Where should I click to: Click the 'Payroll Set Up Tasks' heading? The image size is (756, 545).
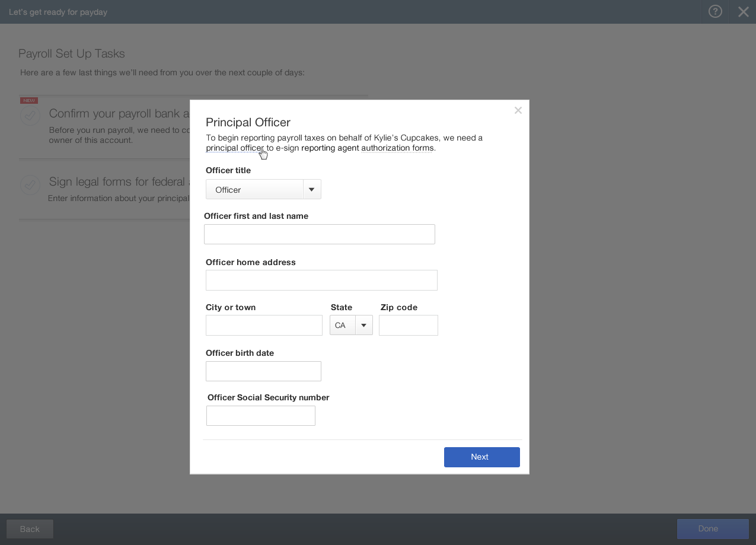pos(72,53)
